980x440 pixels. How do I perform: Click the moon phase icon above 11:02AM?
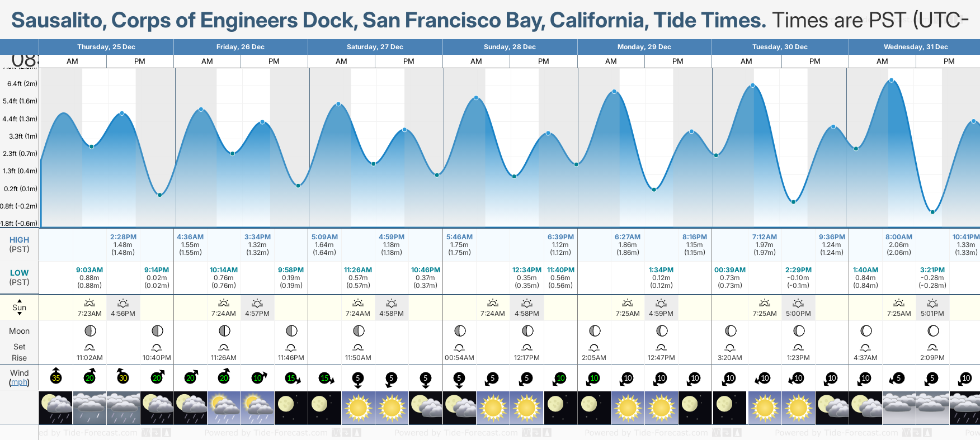(89, 331)
